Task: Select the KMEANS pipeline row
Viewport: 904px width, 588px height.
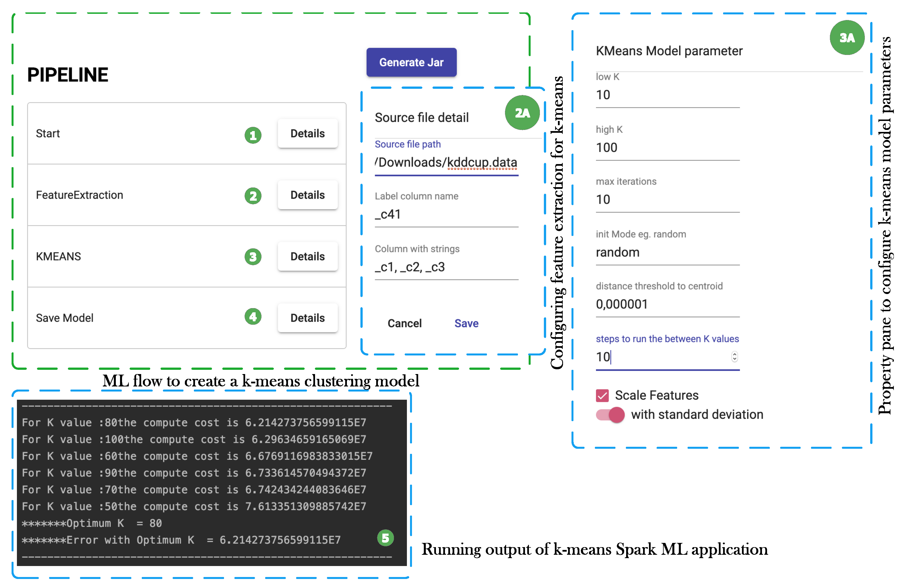Action: coord(133,257)
